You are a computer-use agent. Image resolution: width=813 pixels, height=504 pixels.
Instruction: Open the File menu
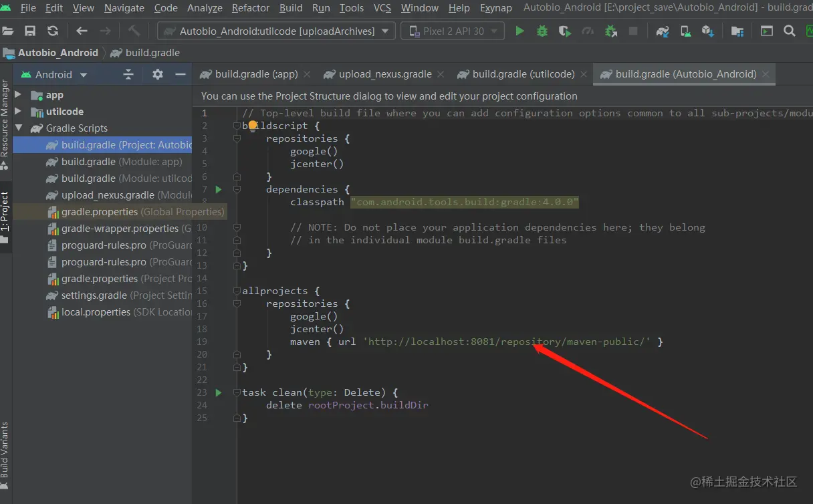tap(28, 8)
